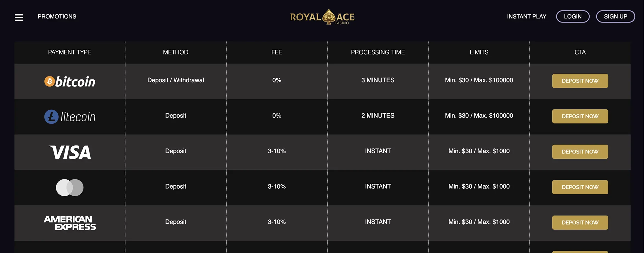This screenshot has height=253, width=644.
Task: Open the PROMOTIONS page
Action: [57, 16]
